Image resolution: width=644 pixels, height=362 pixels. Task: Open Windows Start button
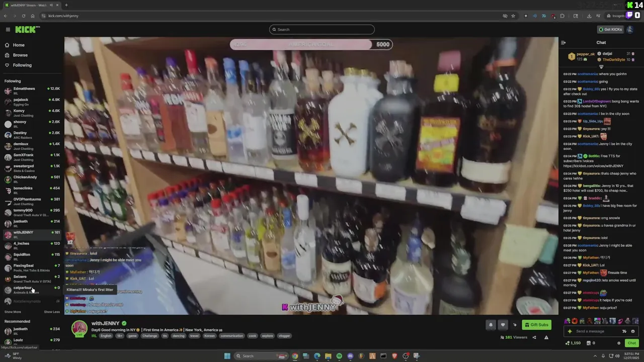point(227,356)
